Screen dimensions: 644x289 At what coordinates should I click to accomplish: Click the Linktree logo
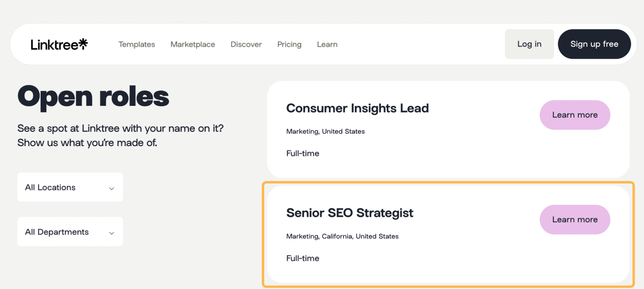(x=59, y=44)
